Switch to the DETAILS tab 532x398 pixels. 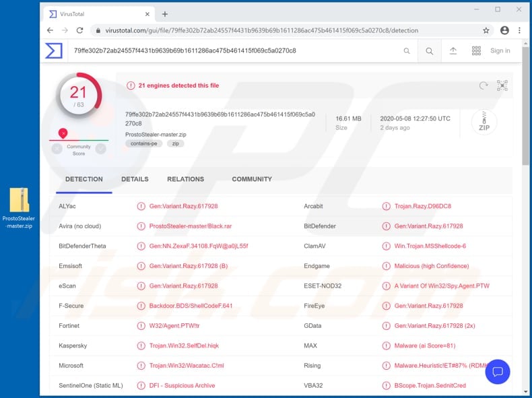pos(135,179)
